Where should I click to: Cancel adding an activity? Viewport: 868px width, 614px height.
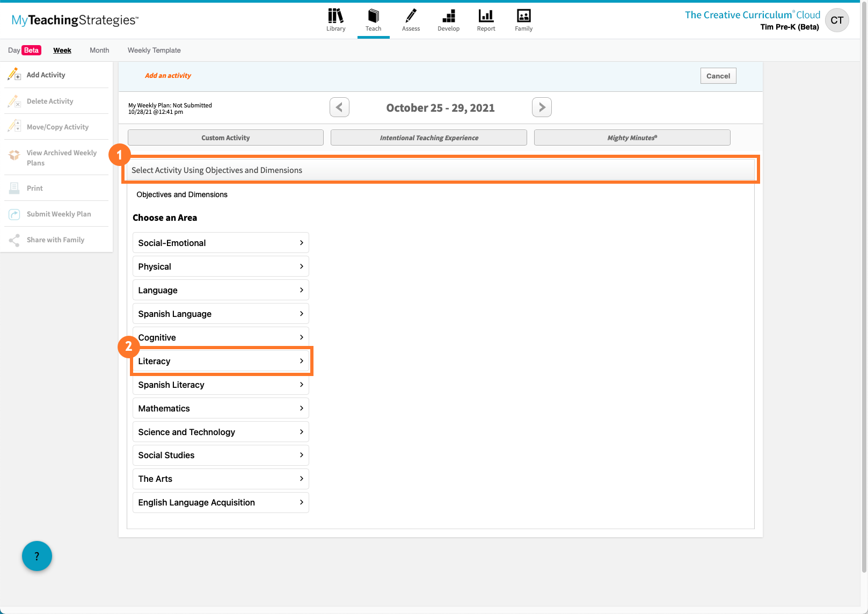[x=718, y=76]
